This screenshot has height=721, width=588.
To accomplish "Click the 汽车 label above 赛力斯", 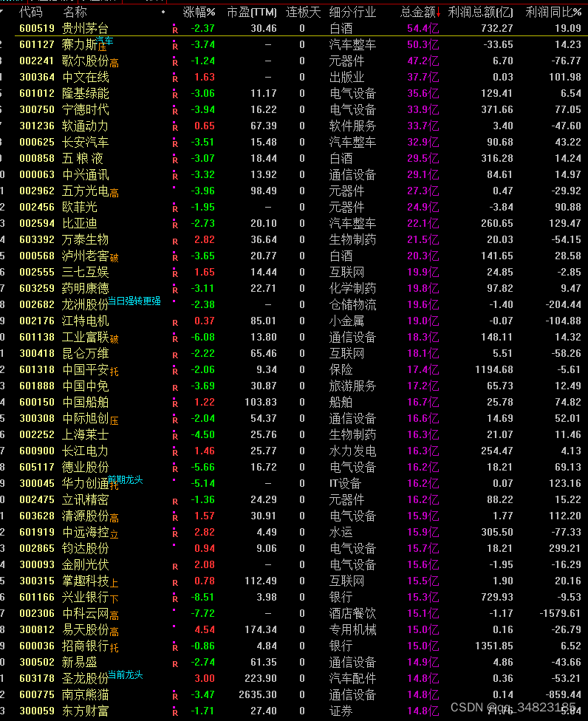I will click(x=105, y=41).
